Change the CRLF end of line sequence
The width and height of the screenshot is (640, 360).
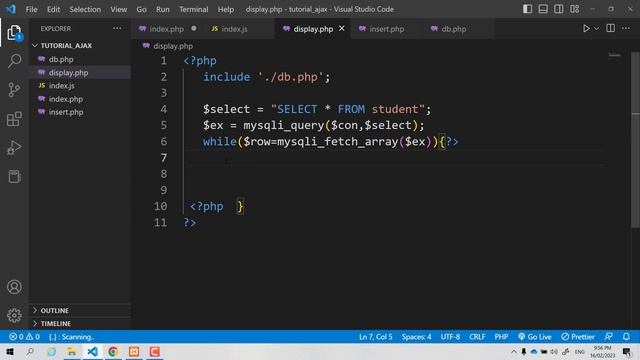click(x=477, y=337)
